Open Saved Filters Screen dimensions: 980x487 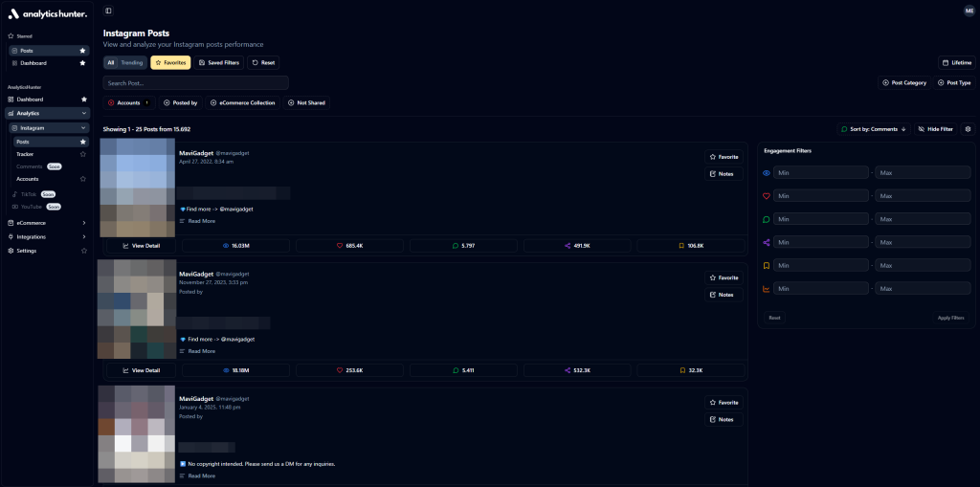[219, 62]
